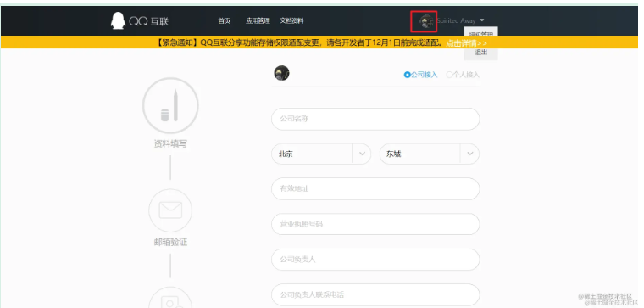Screen dimensions: 644x308
Task: Focus the 有效地址 input field
Action: (375, 188)
